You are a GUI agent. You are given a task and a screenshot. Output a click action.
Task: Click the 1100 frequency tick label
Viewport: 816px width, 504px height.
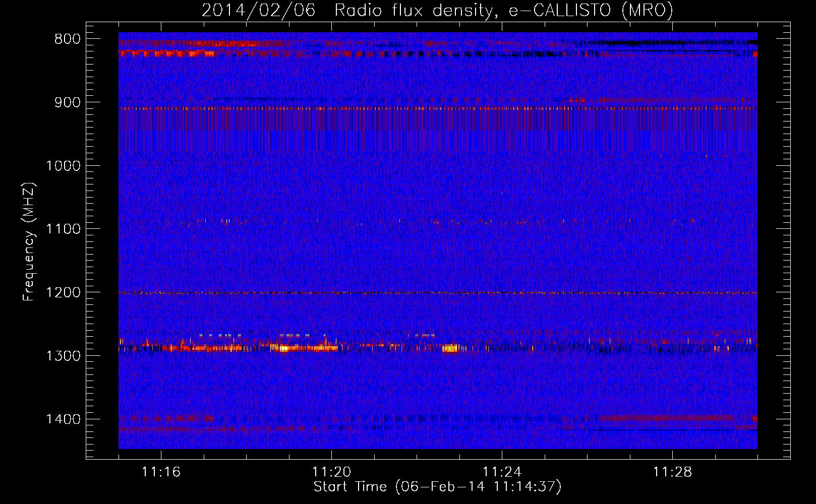(64, 229)
